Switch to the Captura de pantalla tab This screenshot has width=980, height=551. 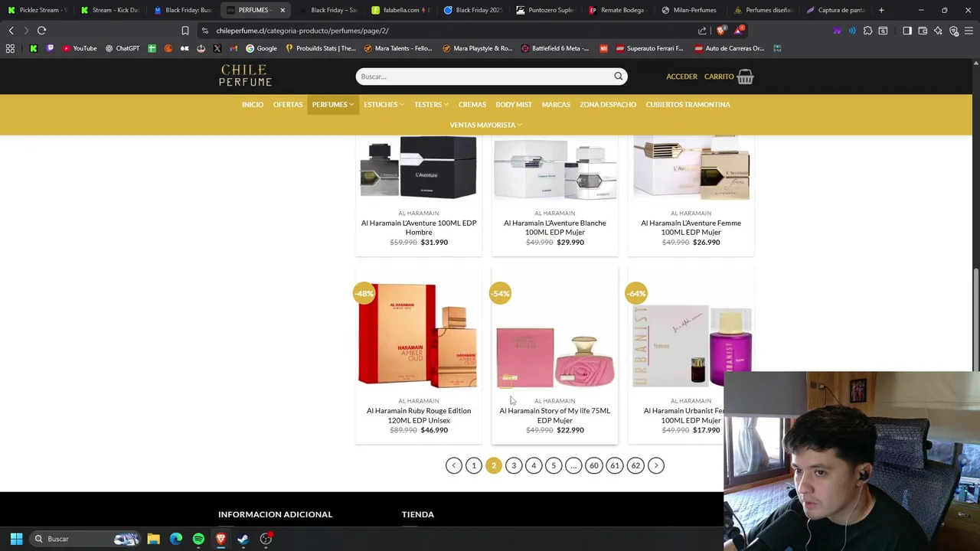[x=836, y=10]
